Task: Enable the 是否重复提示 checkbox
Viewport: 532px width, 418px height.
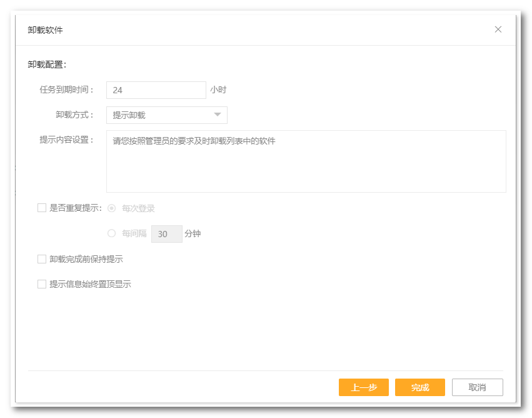Action: pos(42,208)
